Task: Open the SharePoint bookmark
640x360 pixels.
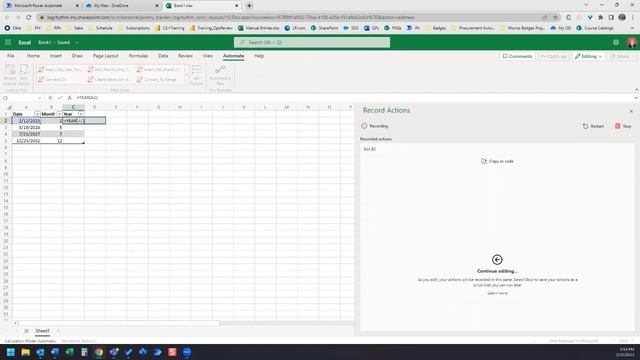Action: (x=324, y=28)
